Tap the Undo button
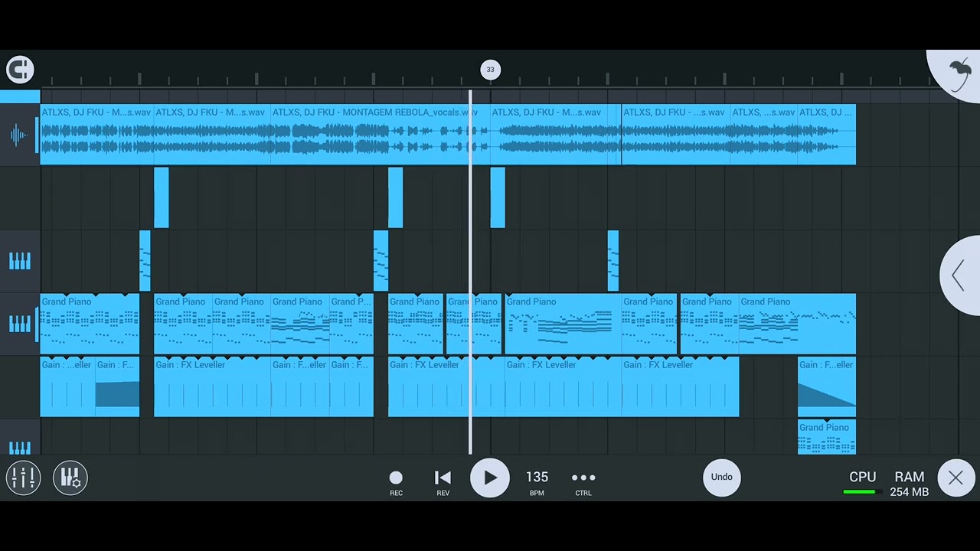The height and width of the screenshot is (551, 980). [722, 477]
